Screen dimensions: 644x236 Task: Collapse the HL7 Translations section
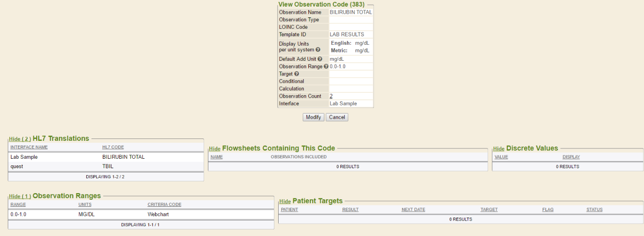click(x=20, y=139)
